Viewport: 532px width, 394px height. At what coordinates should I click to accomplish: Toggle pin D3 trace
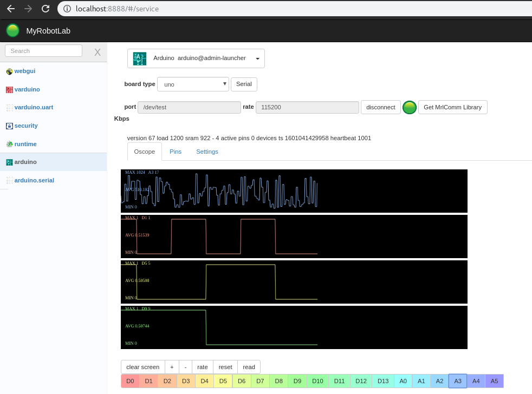pos(186,381)
